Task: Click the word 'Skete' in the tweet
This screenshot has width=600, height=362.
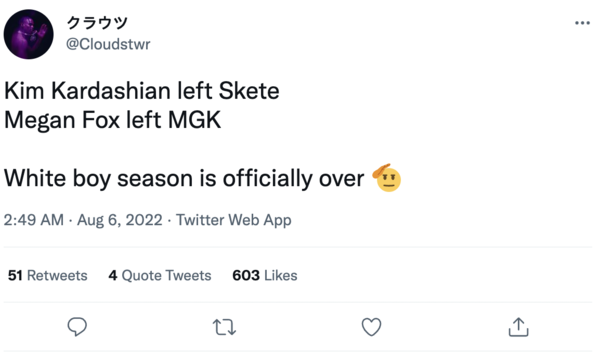Action: (x=249, y=91)
